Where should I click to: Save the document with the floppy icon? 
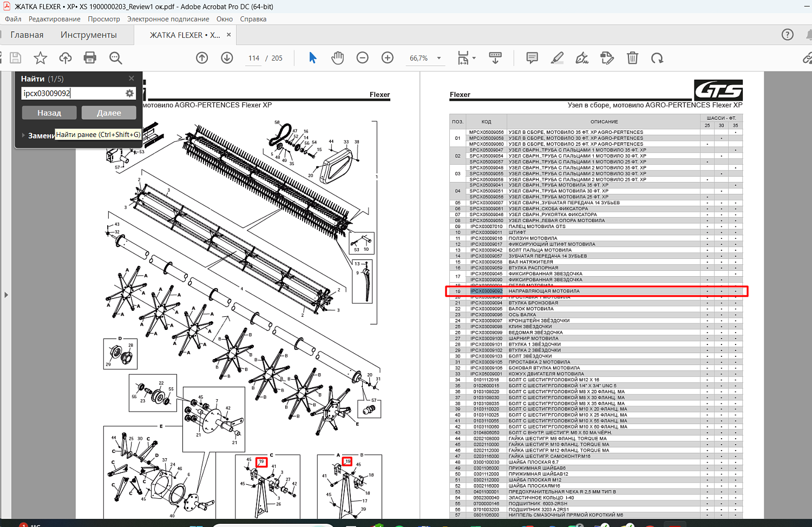point(15,58)
